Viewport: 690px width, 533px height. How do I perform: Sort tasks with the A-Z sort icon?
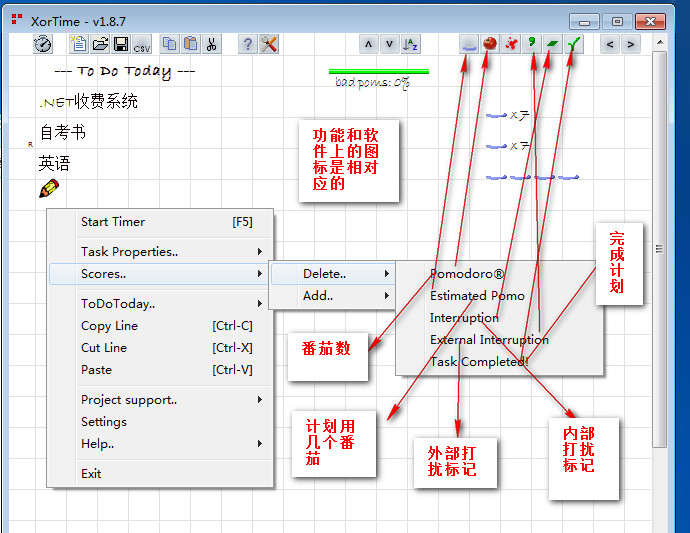click(411, 44)
